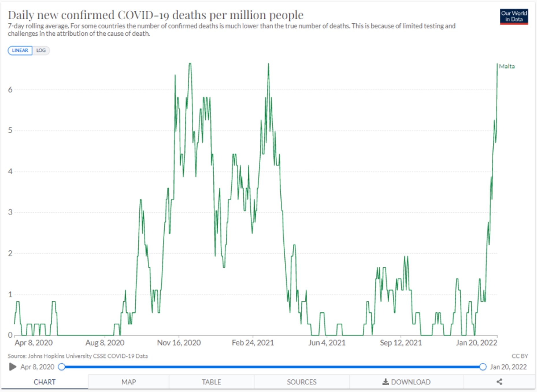Click the middle of the blue timeline track
This screenshot has width=537, height=392.
coord(272,367)
